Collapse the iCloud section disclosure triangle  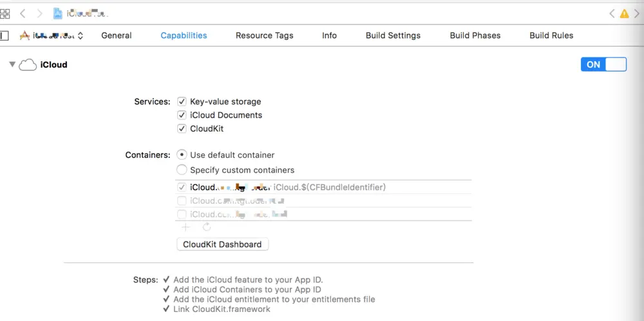12,64
